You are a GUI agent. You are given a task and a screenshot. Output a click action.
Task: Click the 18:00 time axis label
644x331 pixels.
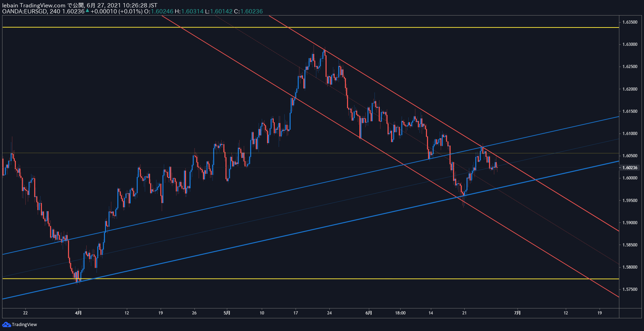400,313
